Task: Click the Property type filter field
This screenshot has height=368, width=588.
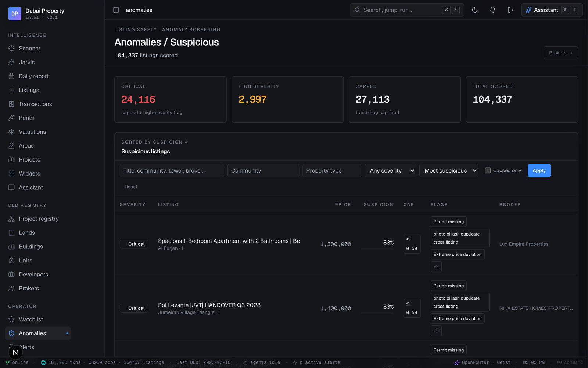Action: pyautogui.click(x=332, y=170)
